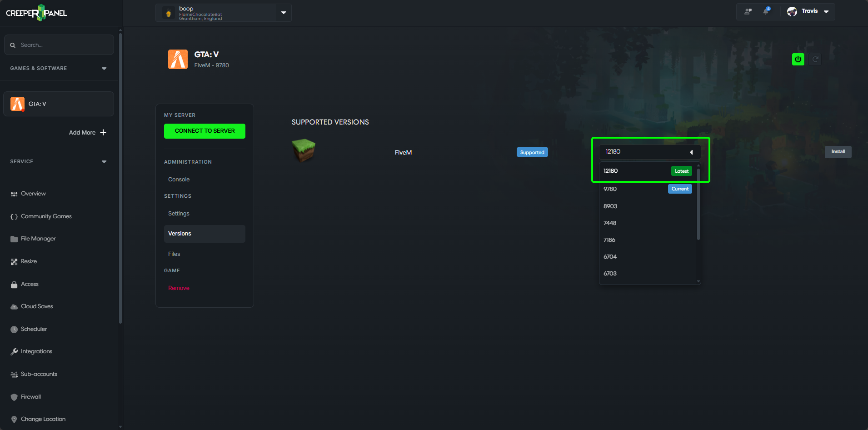Open the Settings menu item
The width and height of the screenshot is (868, 430).
click(x=179, y=214)
